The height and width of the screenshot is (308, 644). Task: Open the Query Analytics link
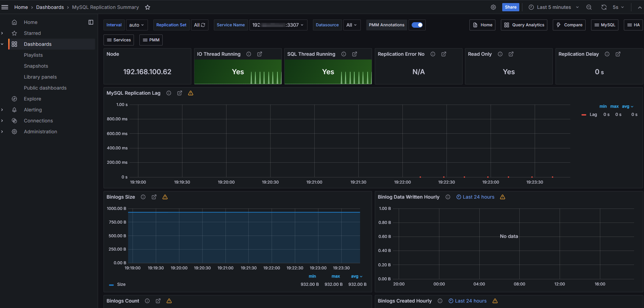pyautogui.click(x=524, y=25)
